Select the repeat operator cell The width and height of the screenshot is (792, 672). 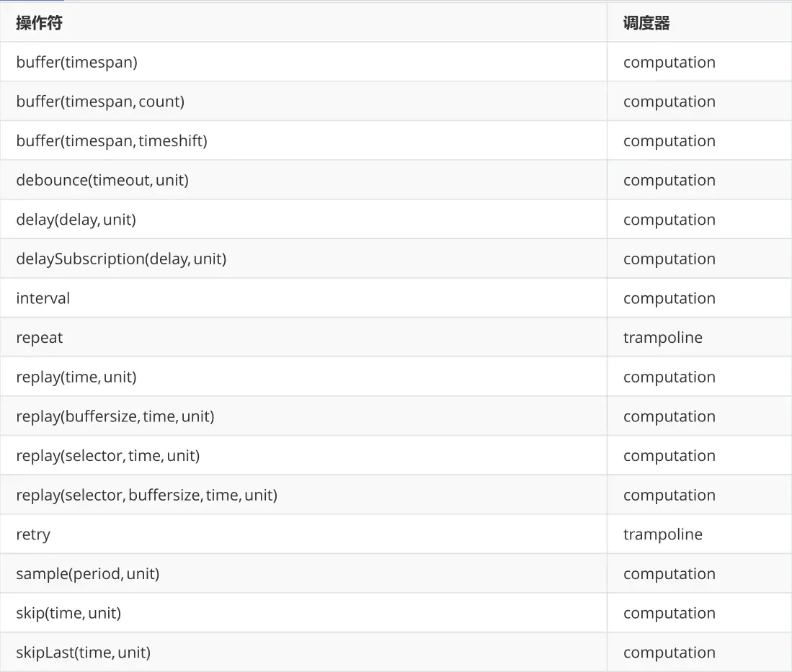303,338
